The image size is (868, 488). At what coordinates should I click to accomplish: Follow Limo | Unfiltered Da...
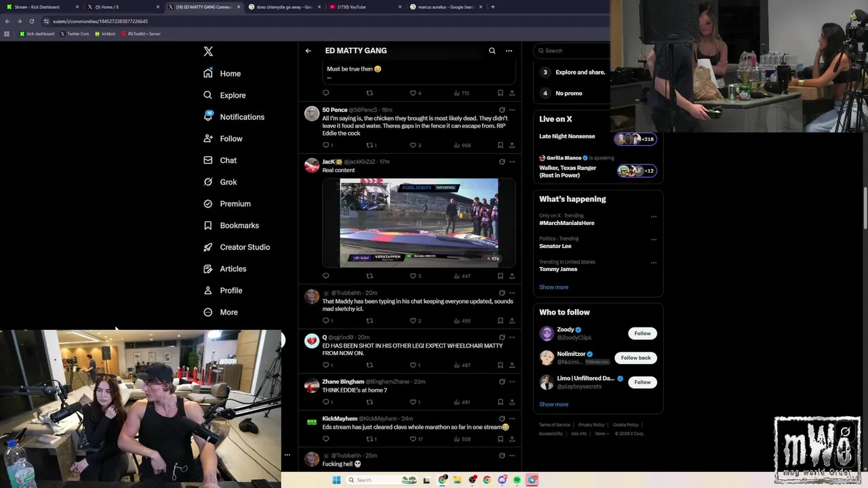pos(642,382)
